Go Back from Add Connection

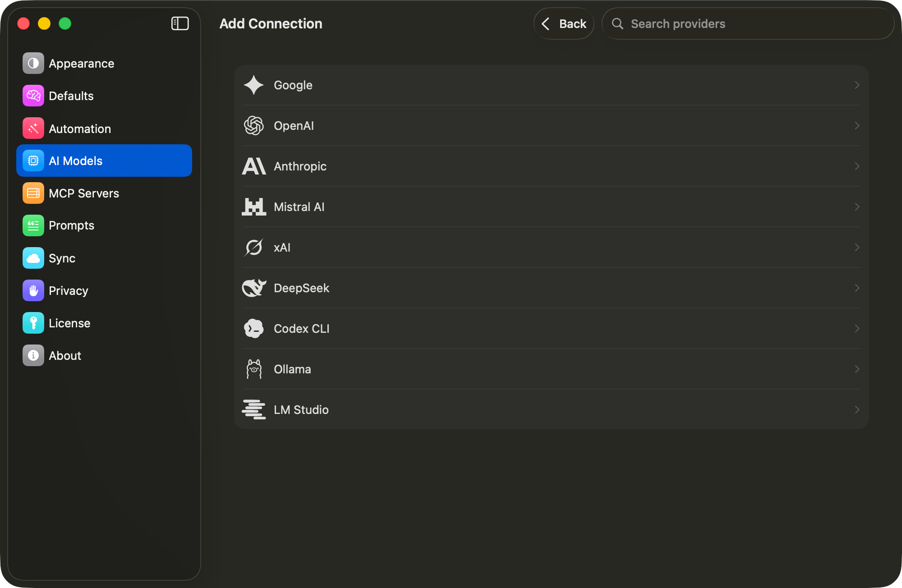(564, 23)
